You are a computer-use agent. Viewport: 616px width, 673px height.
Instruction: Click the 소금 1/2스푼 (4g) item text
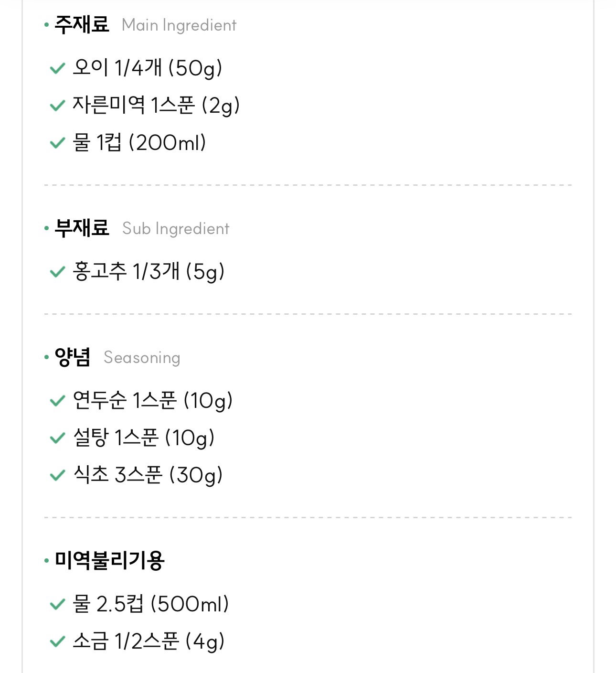149,641
